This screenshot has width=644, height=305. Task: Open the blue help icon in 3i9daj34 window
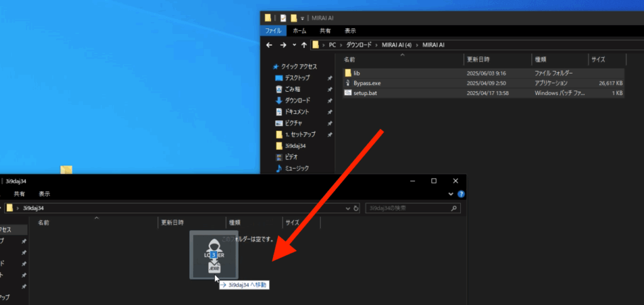point(461,194)
